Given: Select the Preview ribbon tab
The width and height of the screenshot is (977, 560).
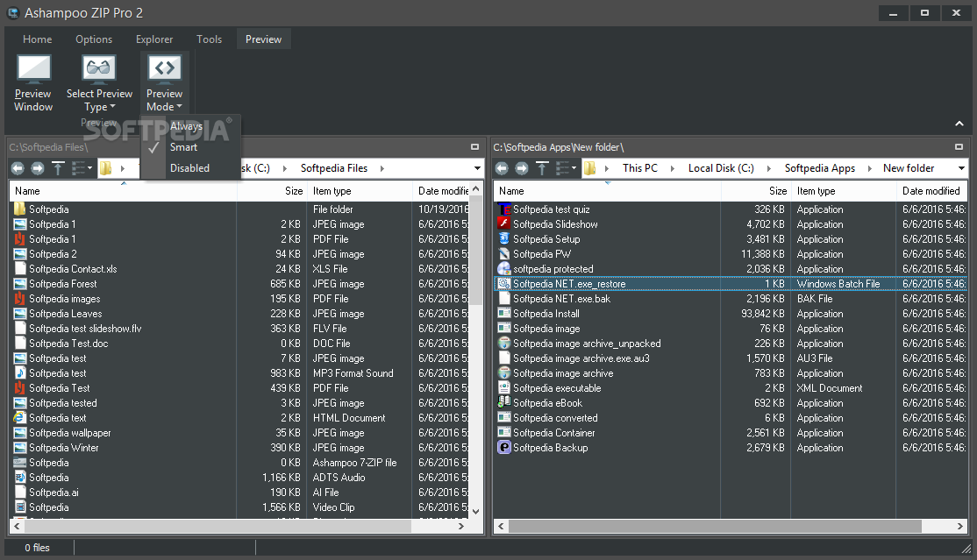Looking at the screenshot, I should pyautogui.click(x=264, y=39).
